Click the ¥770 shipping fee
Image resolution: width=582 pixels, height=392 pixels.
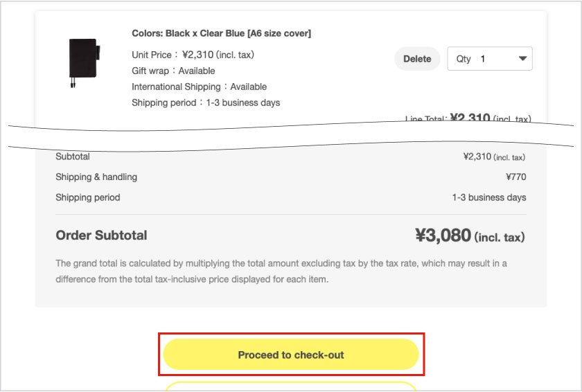point(515,177)
